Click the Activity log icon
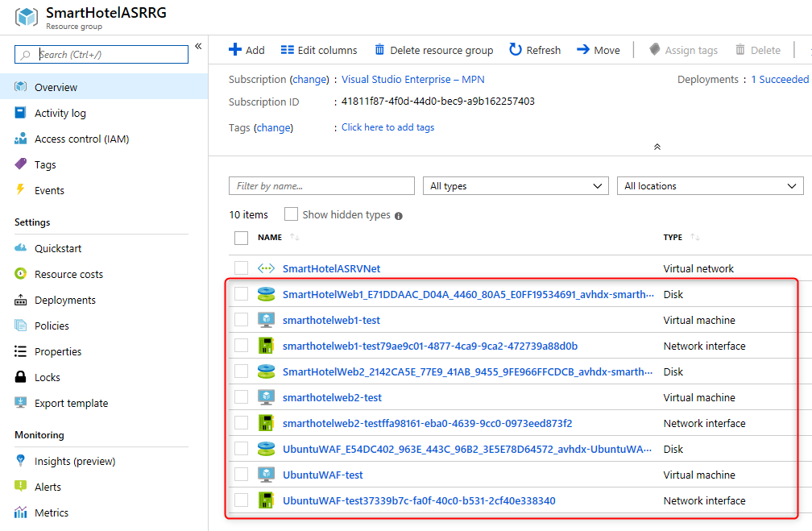The width and height of the screenshot is (812, 531). point(20,113)
